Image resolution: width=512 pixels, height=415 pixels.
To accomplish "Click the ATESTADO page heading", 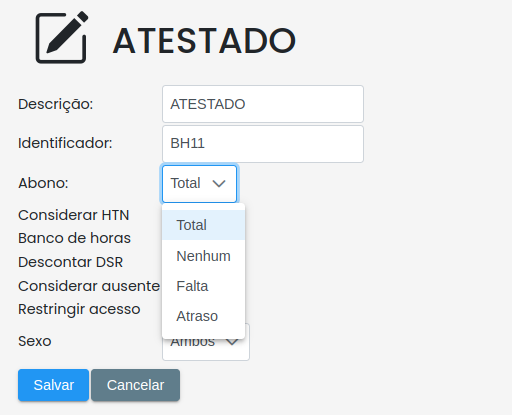I will point(204,41).
